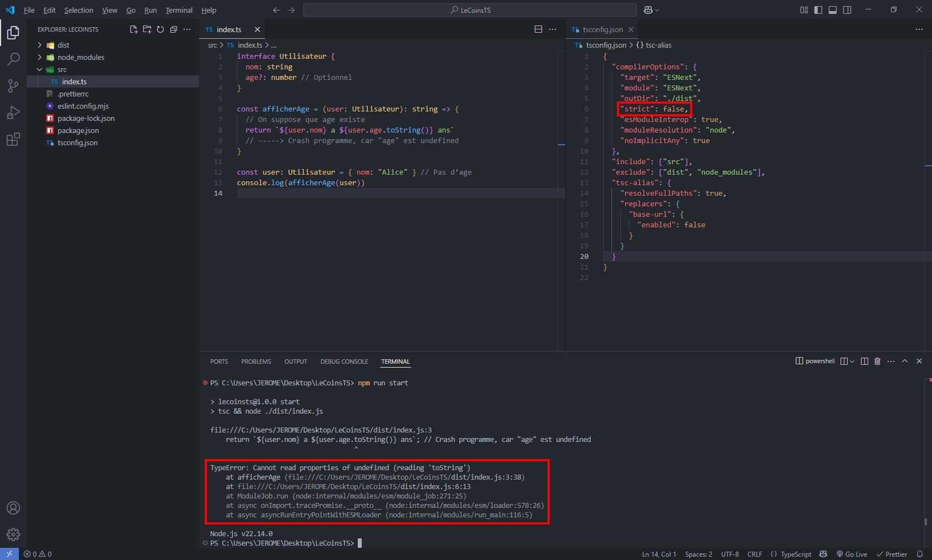Click errors and warnings count in status bar
Image resolution: width=932 pixels, height=560 pixels.
(x=38, y=554)
